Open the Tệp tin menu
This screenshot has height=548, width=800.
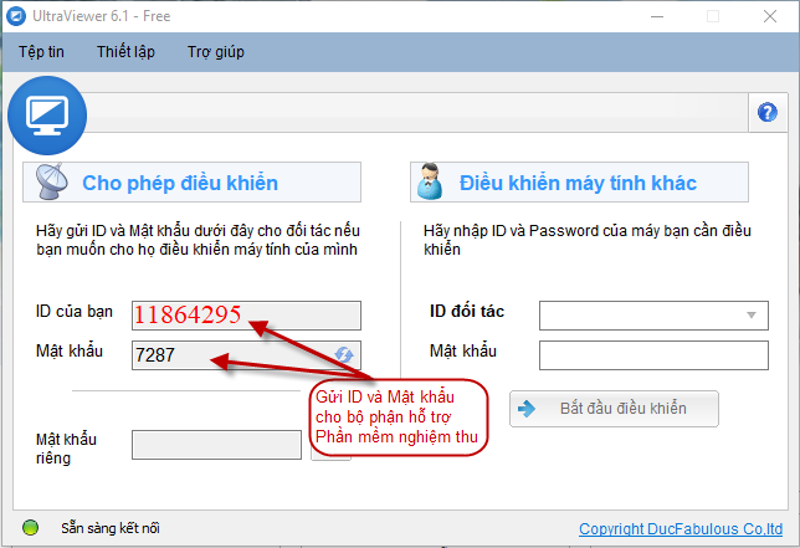click(41, 52)
